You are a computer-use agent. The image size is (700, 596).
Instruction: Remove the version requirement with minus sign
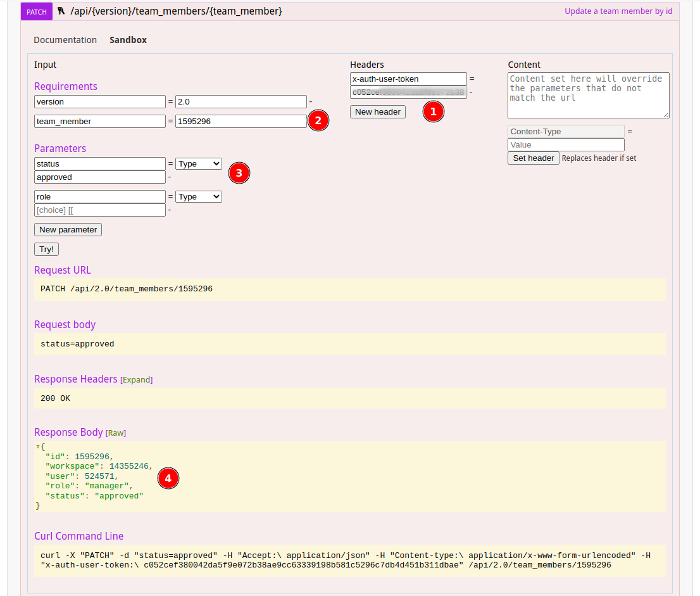[311, 101]
